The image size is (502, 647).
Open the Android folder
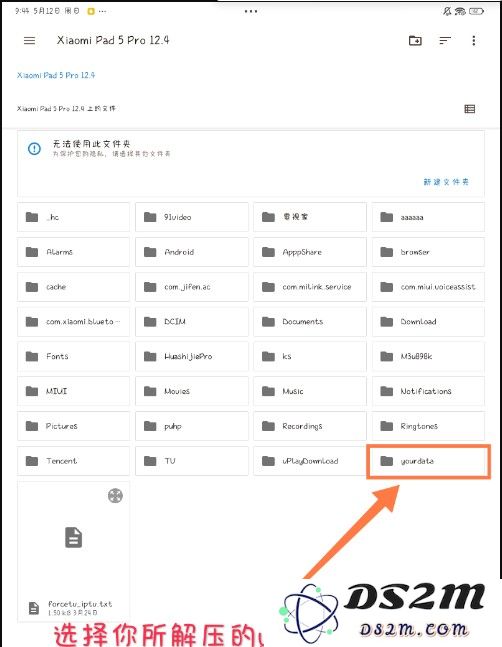click(192, 252)
